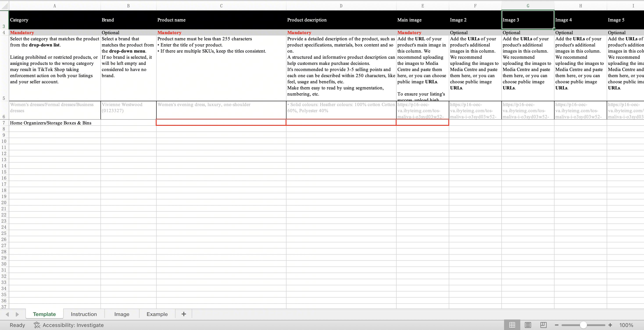The width and height of the screenshot is (644, 330).
Task: Select column E header
Action: click(422, 6)
